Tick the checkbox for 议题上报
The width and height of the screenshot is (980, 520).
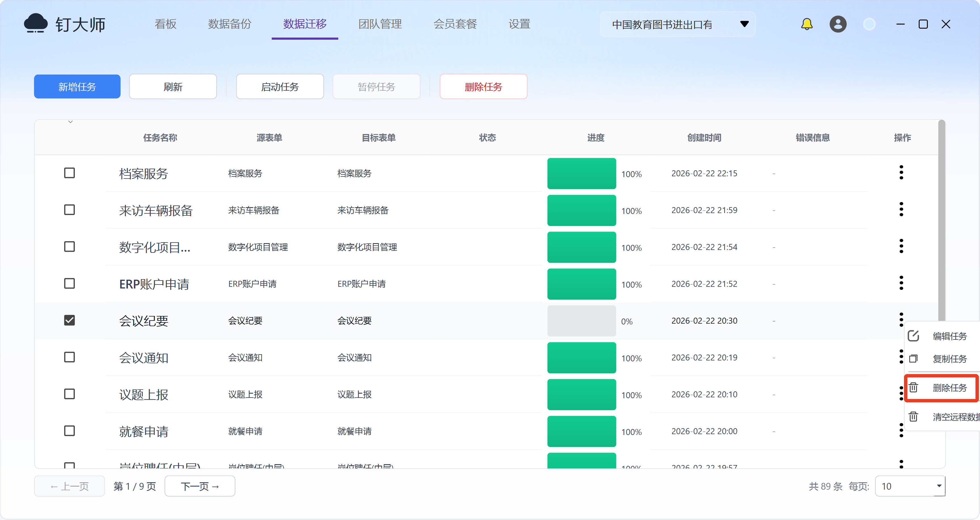click(x=69, y=394)
